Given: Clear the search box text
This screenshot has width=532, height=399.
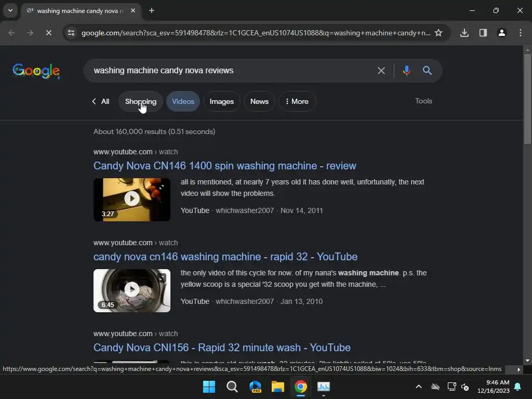Looking at the screenshot, I should point(381,71).
